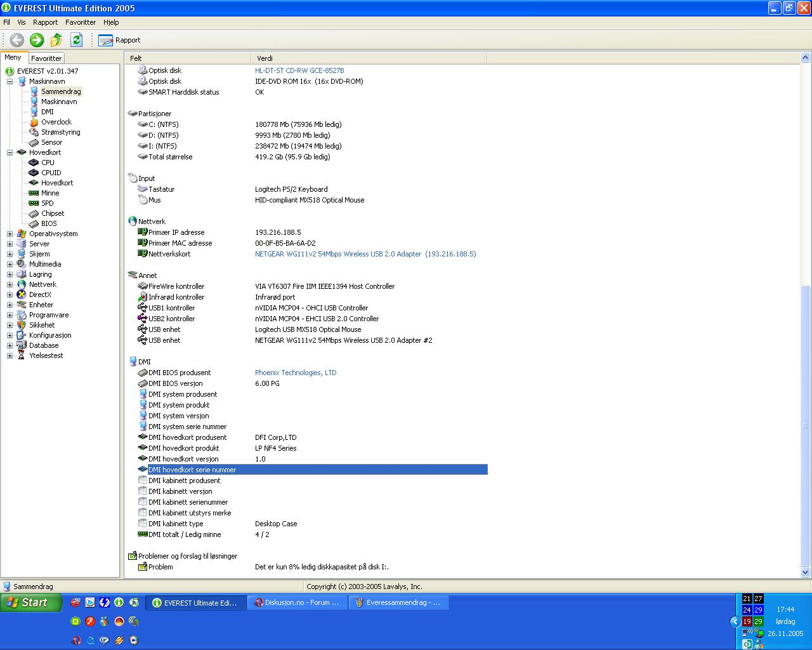Screen dimensions: 812x650
Task: Click the Sikkerhet shield icon
Action: tap(22, 325)
